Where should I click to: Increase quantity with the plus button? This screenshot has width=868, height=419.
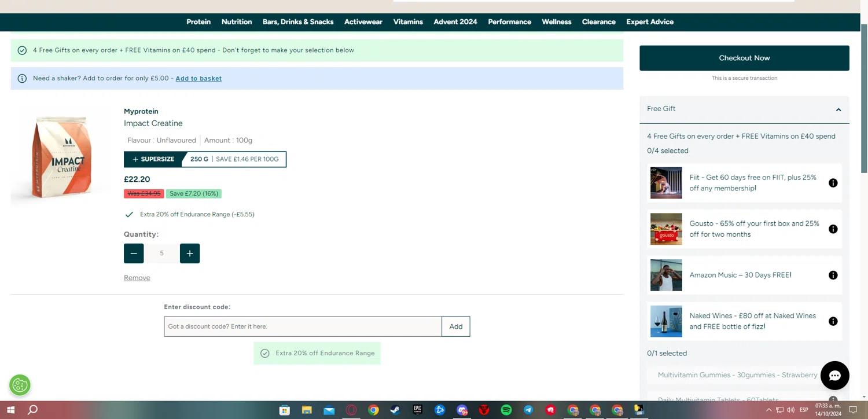point(190,253)
